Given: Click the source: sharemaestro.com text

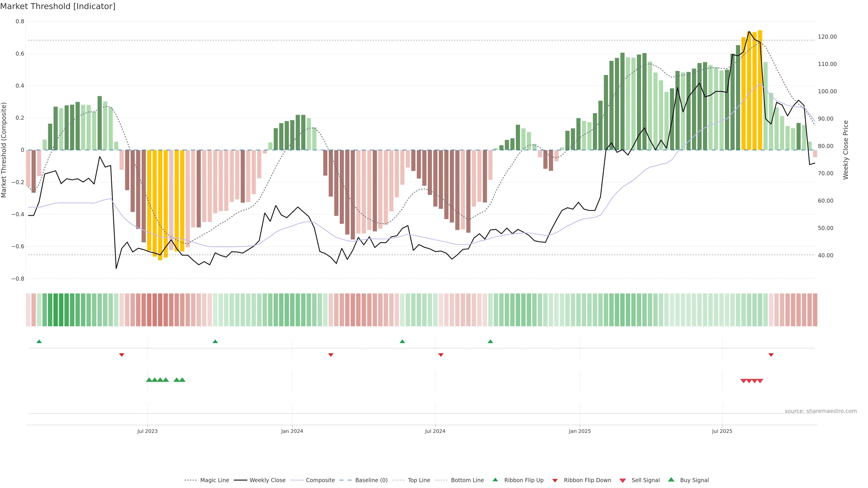Looking at the screenshot, I should [x=821, y=411].
